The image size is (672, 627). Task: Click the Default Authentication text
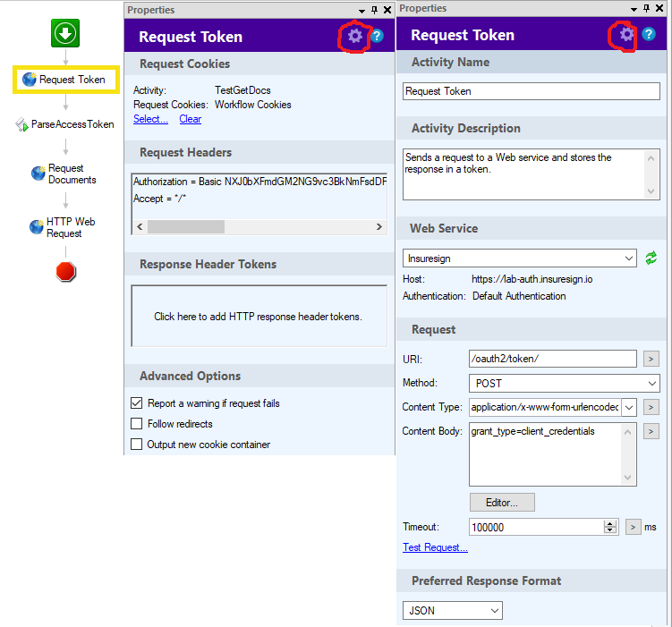pos(519,296)
